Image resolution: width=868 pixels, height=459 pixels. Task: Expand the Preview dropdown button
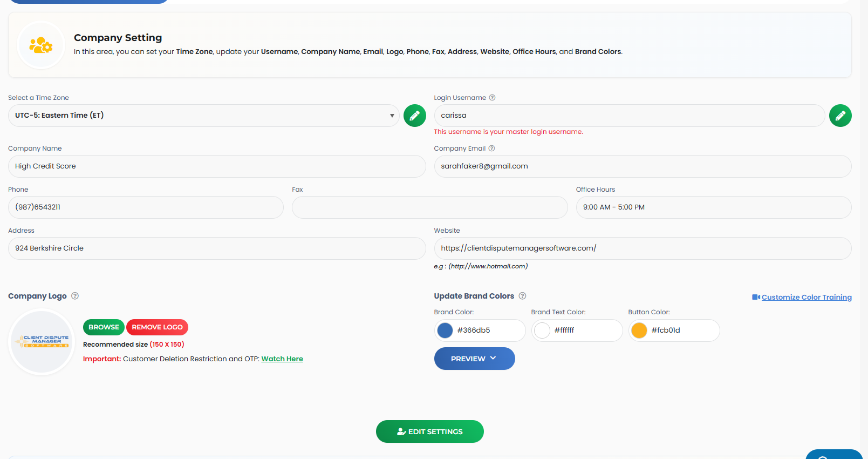[x=474, y=359]
